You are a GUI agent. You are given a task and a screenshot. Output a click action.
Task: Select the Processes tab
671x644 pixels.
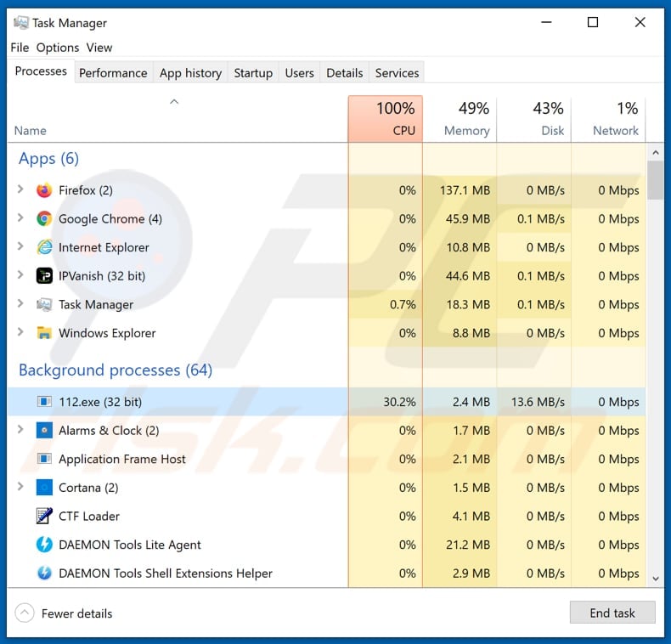tap(41, 71)
